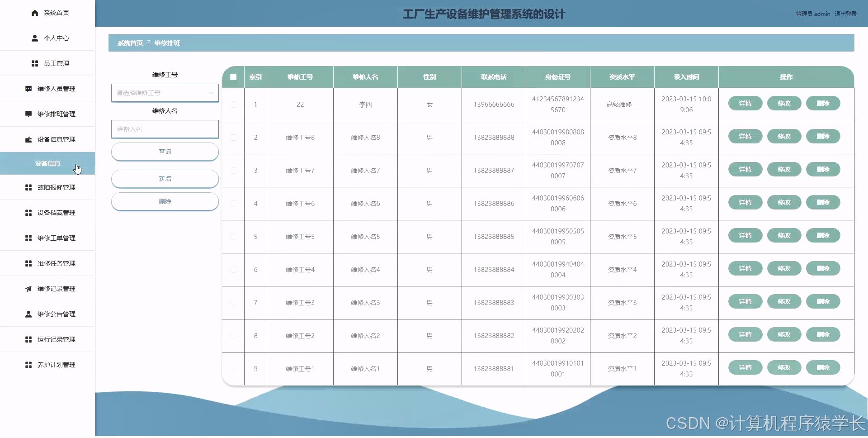Click 系统首页 in the breadcrumb

click(130, 43)
